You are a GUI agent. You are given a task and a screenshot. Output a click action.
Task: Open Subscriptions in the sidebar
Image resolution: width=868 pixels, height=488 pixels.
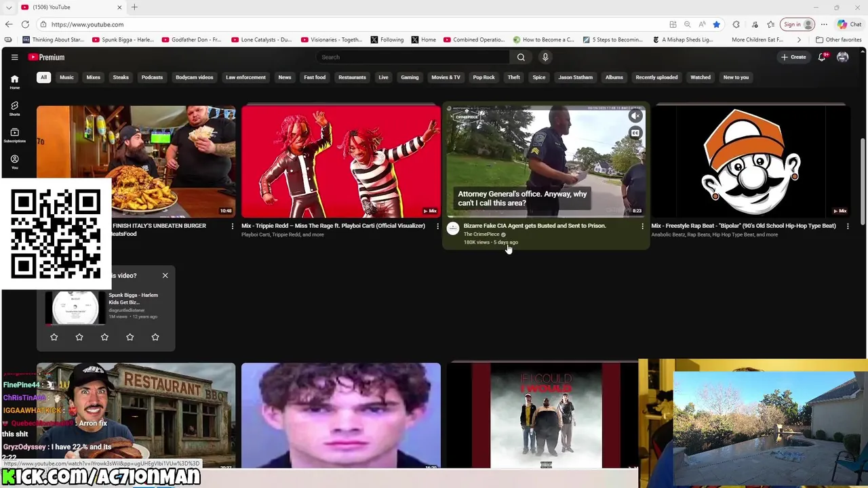[x=14, y=135]
